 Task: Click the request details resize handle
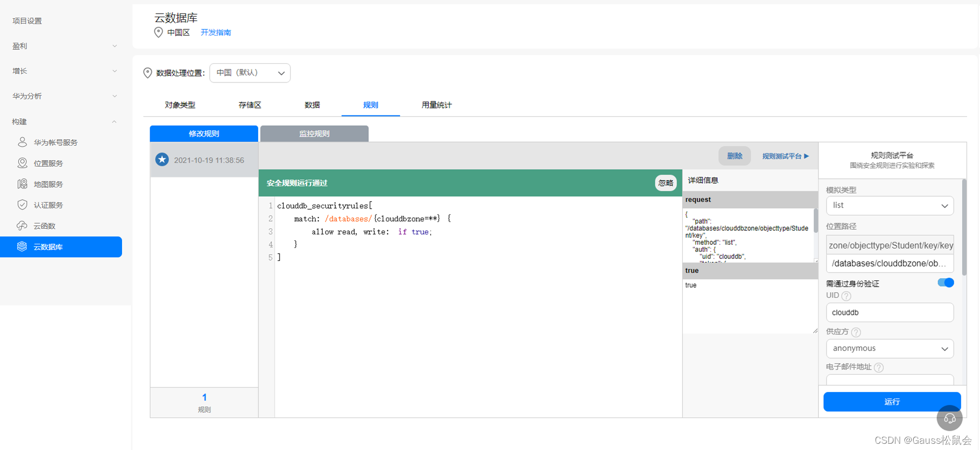816,260
